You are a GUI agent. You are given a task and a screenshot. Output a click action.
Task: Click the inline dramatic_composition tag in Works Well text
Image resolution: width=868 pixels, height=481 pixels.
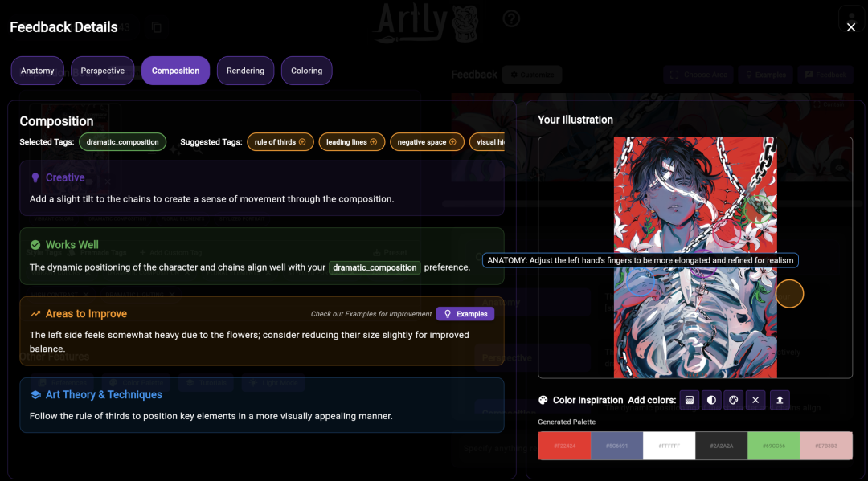[x=375, y=267]
